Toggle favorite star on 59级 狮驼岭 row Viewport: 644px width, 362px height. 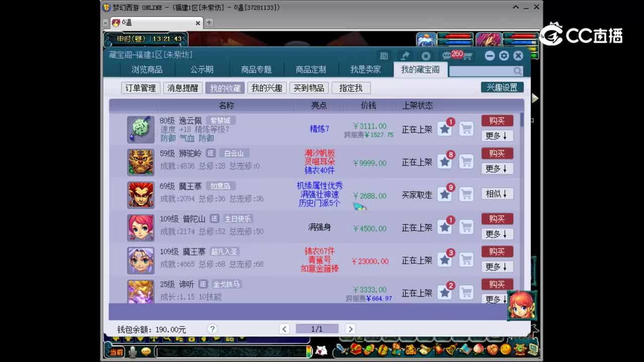click(x=445, y=162)
